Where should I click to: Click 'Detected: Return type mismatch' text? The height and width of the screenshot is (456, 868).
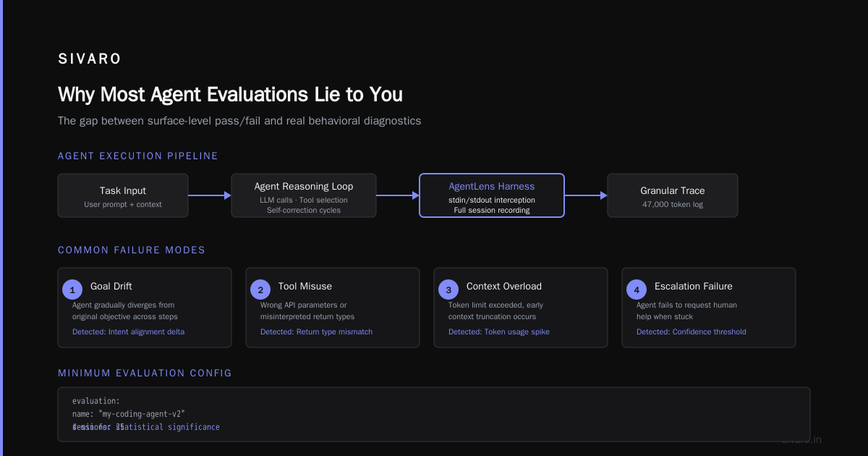[316, 332]
